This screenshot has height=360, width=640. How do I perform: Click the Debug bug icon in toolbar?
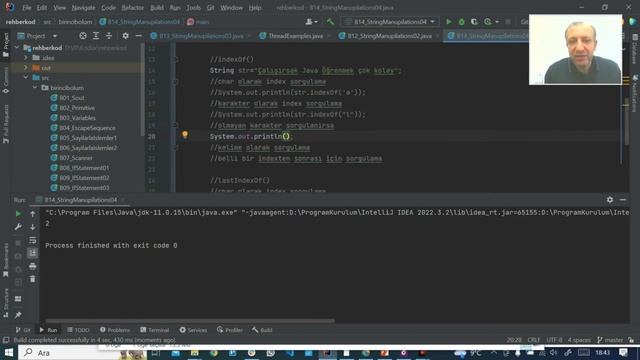coord(461,22)
